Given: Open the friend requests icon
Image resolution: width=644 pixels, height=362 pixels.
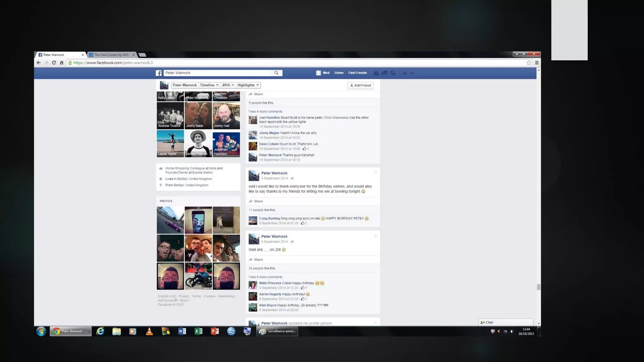Looking at the screenshot, I should 376,73.
